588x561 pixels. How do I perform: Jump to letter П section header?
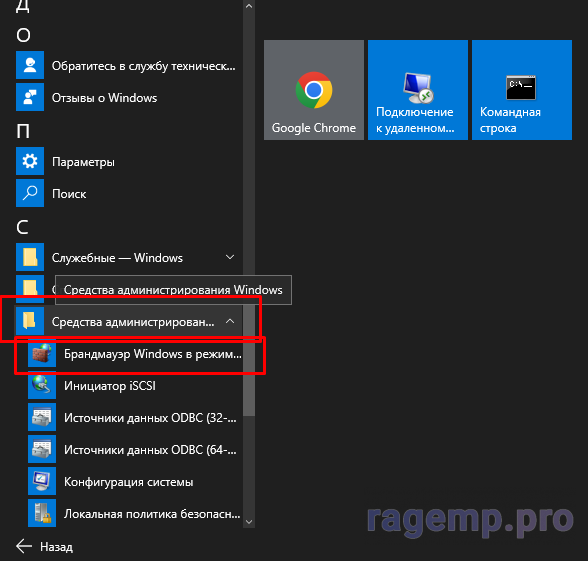tap(23, 131)
